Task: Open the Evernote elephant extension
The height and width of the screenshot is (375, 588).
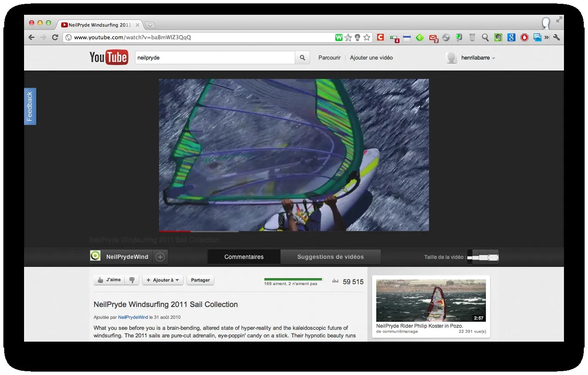Action: click(x=498, y=38)
